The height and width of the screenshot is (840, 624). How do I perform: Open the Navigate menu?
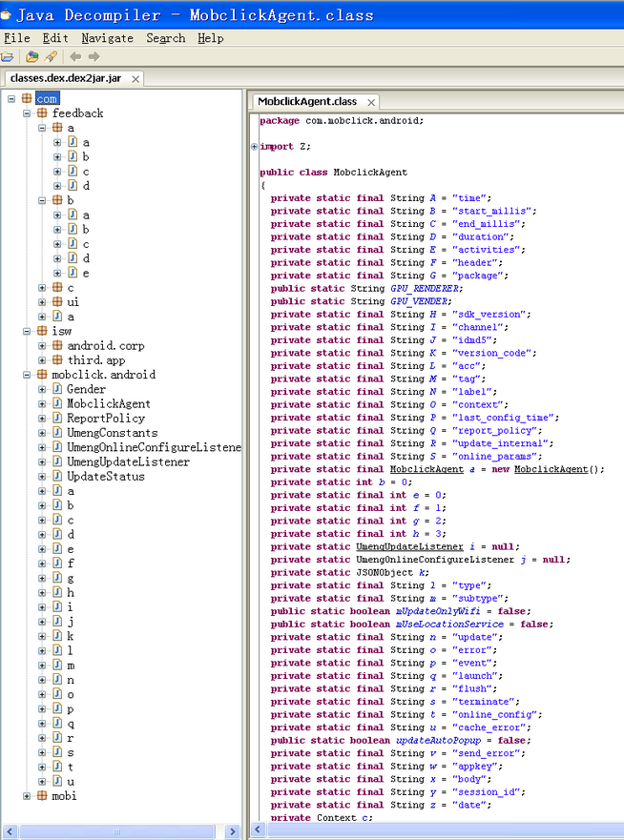[107, 38]
